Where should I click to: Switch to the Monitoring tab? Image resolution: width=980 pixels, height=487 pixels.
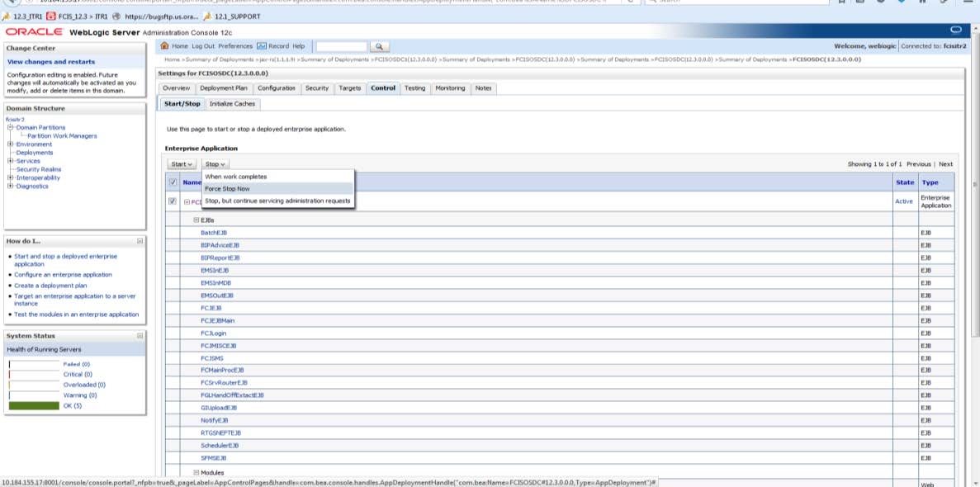tap(450, 88)
